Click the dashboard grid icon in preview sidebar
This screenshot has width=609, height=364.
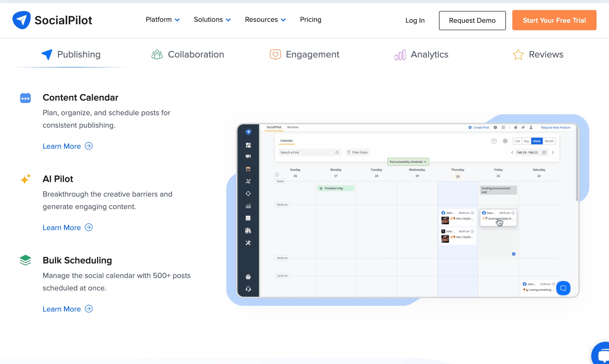pos(248,145)
